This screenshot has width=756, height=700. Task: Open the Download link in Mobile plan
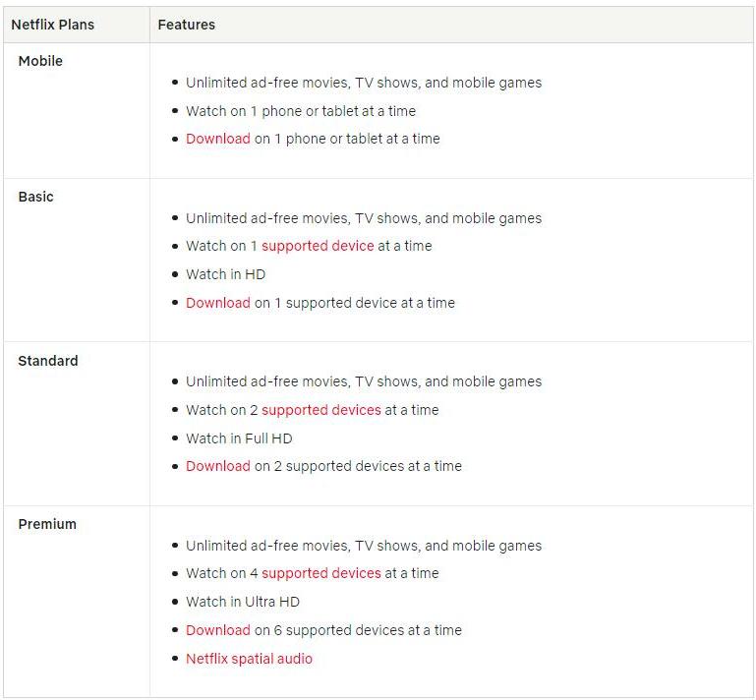click(218, 139)
